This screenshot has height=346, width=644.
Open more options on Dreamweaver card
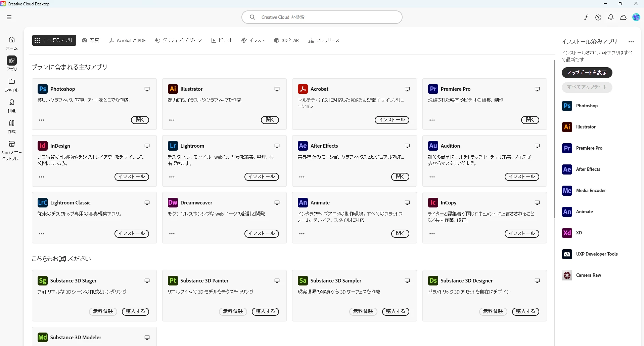point(172,234)
